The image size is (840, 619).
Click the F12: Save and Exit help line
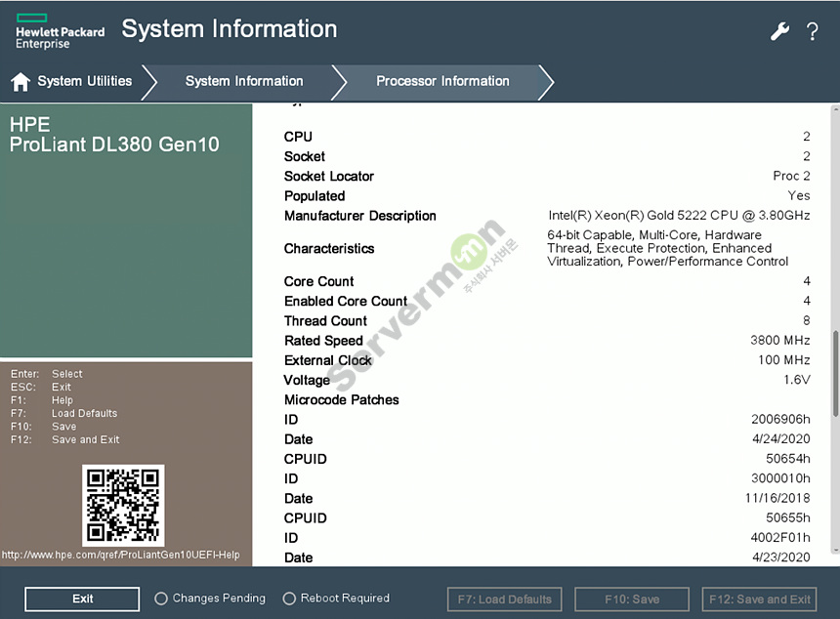(x=64, y=439)
